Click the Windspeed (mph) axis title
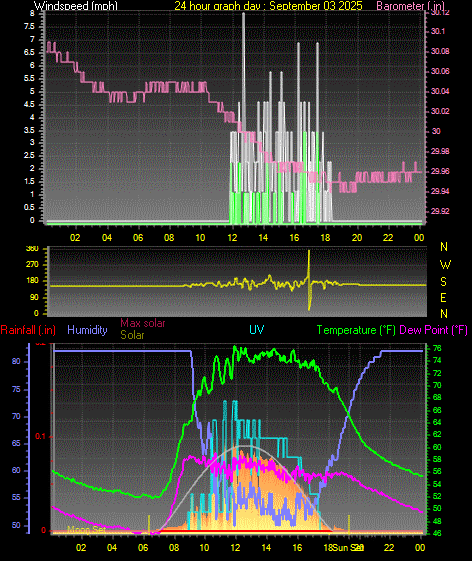 (x=76, y=5)
